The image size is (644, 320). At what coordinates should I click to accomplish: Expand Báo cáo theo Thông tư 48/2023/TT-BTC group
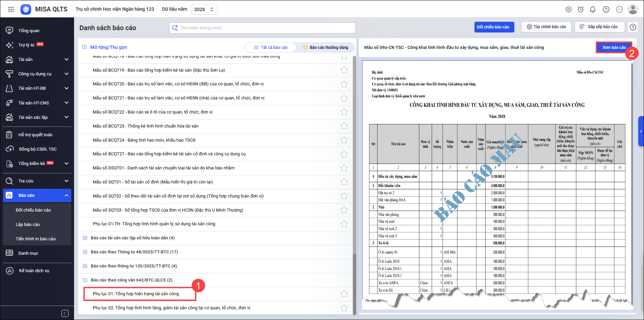[x=85, y=252]
